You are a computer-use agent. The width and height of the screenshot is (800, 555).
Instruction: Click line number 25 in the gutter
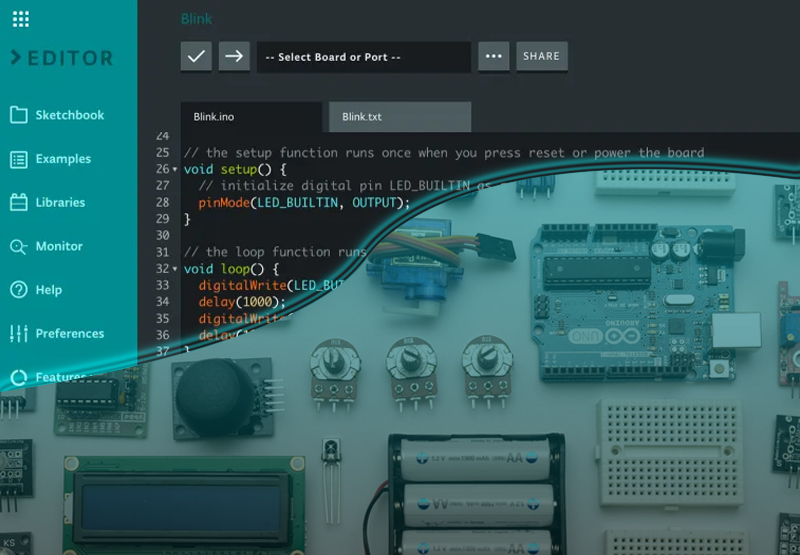(x=162, y=153)
